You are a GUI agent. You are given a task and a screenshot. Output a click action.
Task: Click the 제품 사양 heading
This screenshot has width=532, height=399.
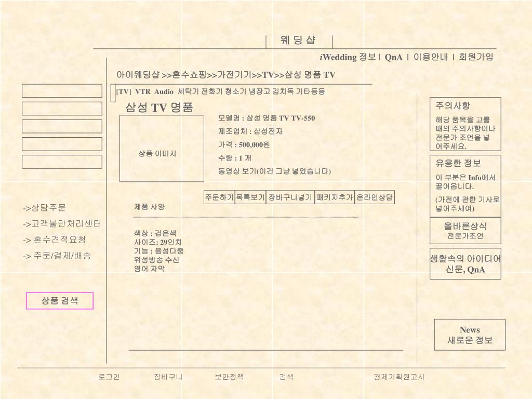[149, 207]
